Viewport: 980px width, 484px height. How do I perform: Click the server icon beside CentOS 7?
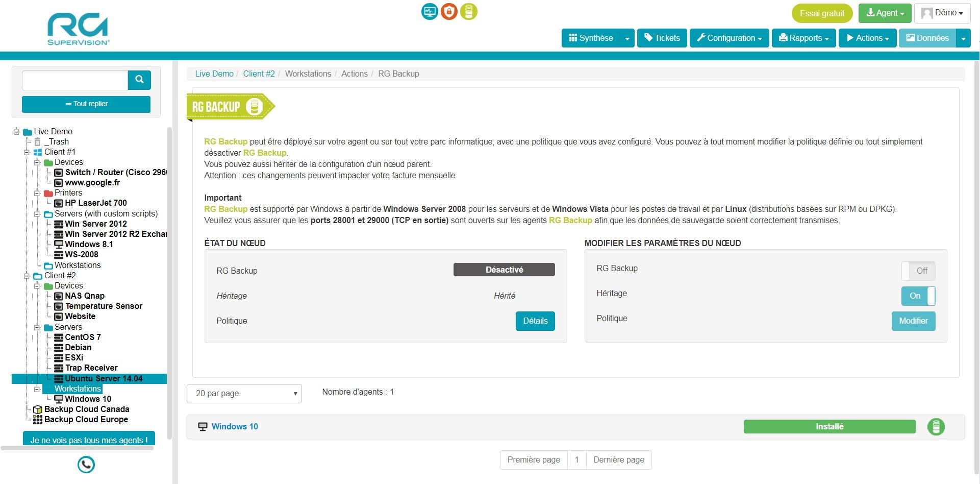click(59, 337)
